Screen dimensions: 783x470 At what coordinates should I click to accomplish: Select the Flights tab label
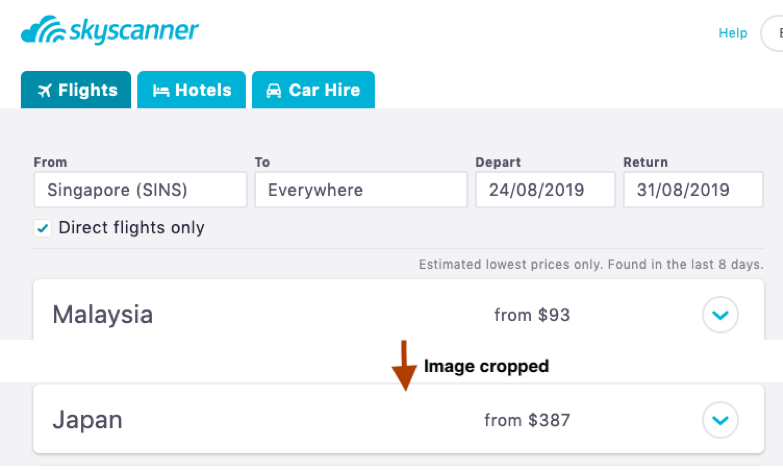click(x=88, y=90)
